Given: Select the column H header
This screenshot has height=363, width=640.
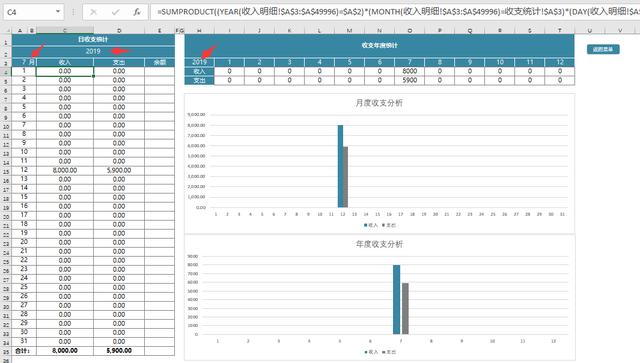Looking at the screenshot, I should 199,30.
